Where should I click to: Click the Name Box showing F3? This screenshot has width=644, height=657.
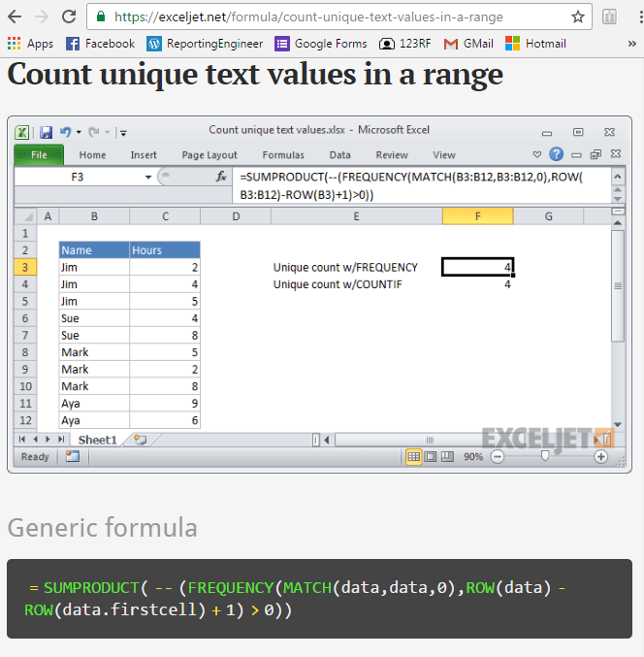click(x=78, y=178)
